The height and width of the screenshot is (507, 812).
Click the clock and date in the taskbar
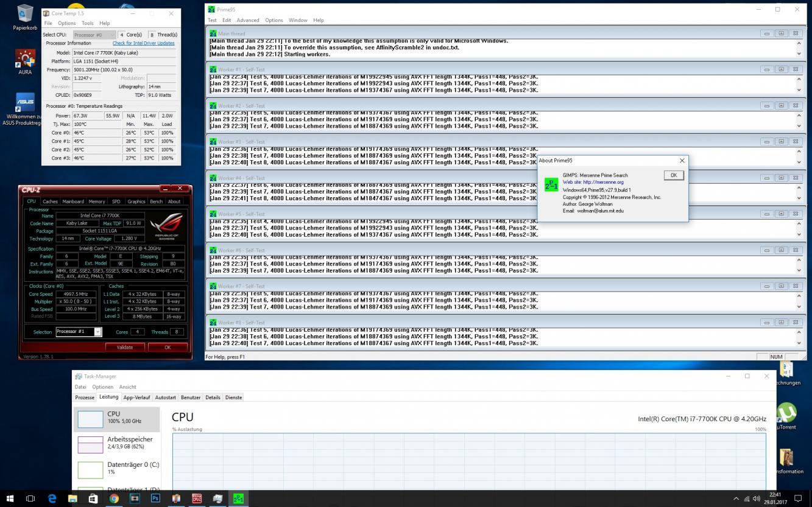coord(775,498)
